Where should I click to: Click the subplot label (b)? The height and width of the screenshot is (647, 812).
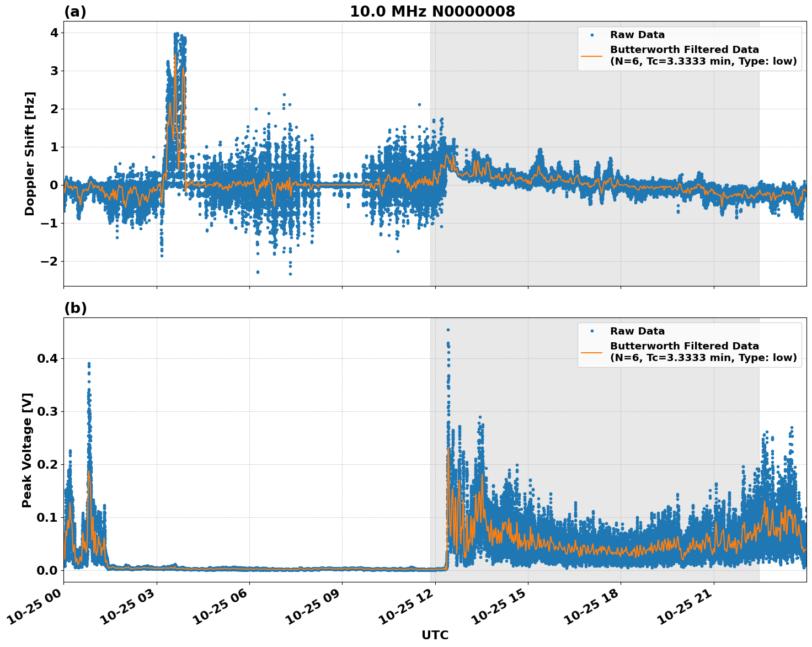(76, 307)
